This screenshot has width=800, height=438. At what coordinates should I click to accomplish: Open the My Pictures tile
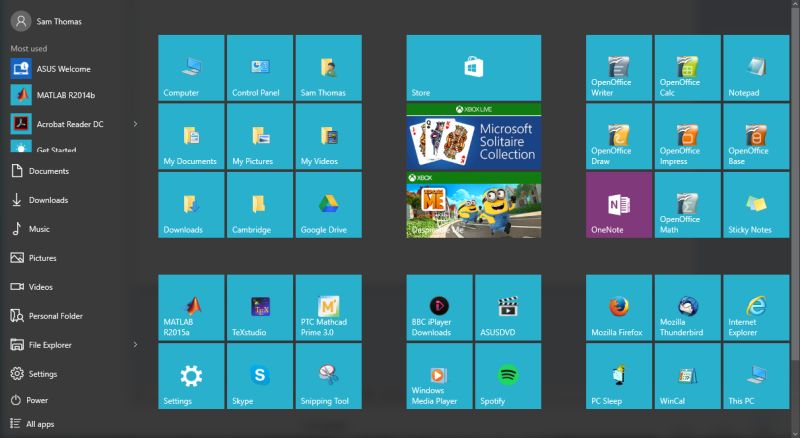(x=260, y=136)
